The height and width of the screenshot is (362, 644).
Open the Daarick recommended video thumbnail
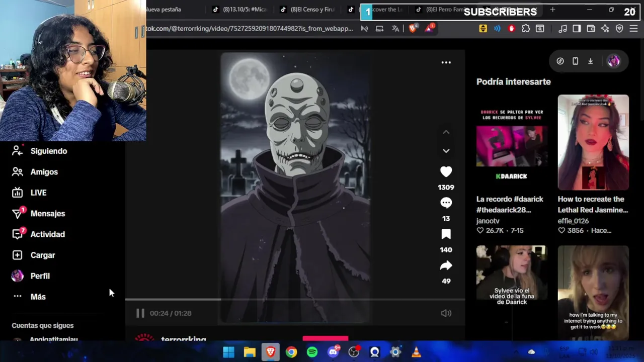pyautogui.click(x=511, y=142)
